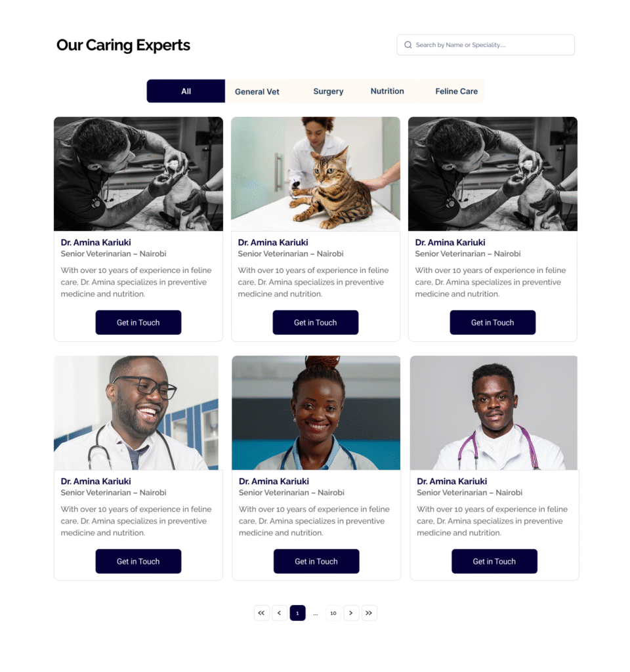This screenshot has width=630, height=672.
Task: Click Get in Touch on first top card
Action: 138,322
